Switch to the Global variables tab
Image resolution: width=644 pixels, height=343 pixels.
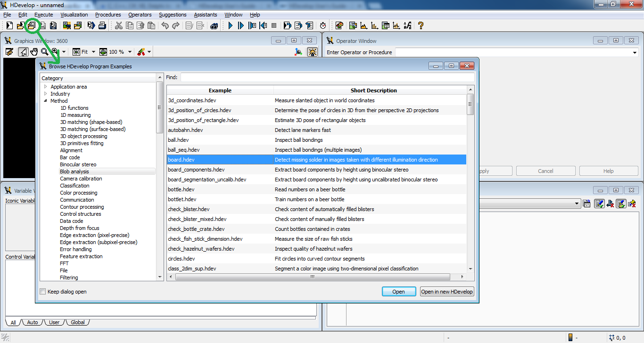(x=78, y=322)
